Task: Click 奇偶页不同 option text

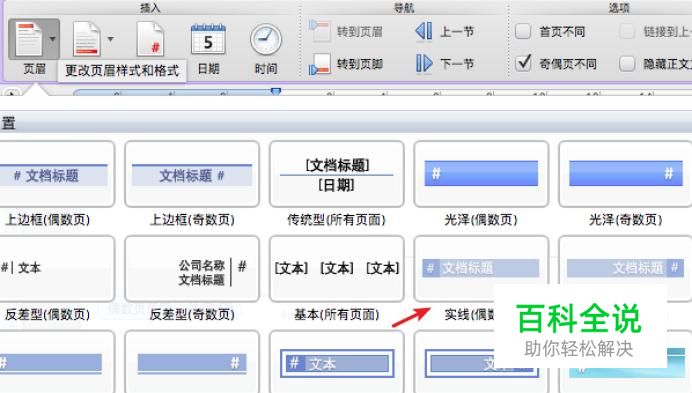Action: [x=568, y=64]
